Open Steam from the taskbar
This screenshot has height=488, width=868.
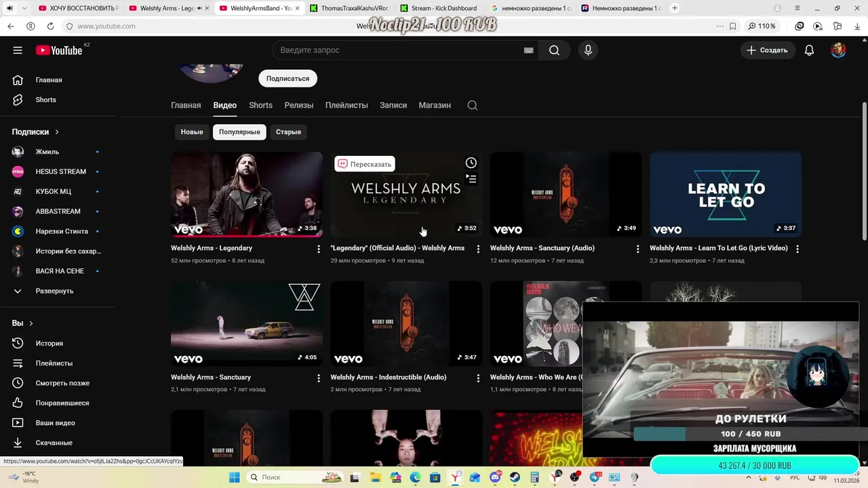pos(514,477)
